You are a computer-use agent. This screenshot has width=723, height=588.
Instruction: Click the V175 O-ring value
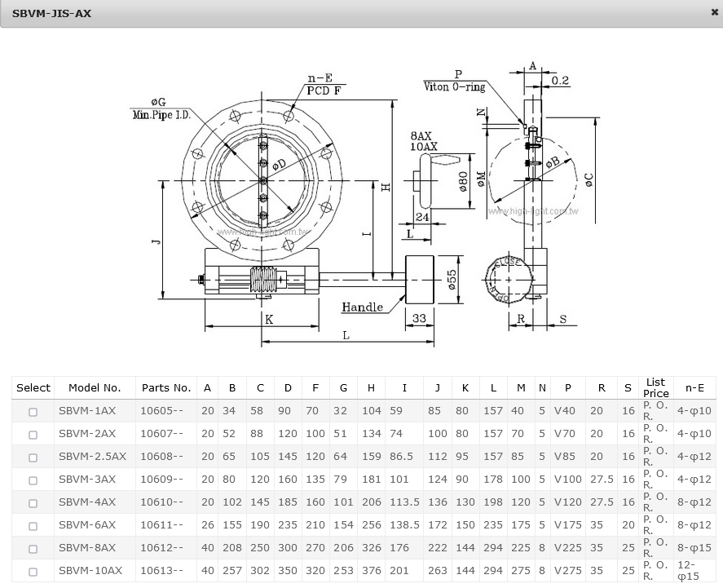click(568, 525)
